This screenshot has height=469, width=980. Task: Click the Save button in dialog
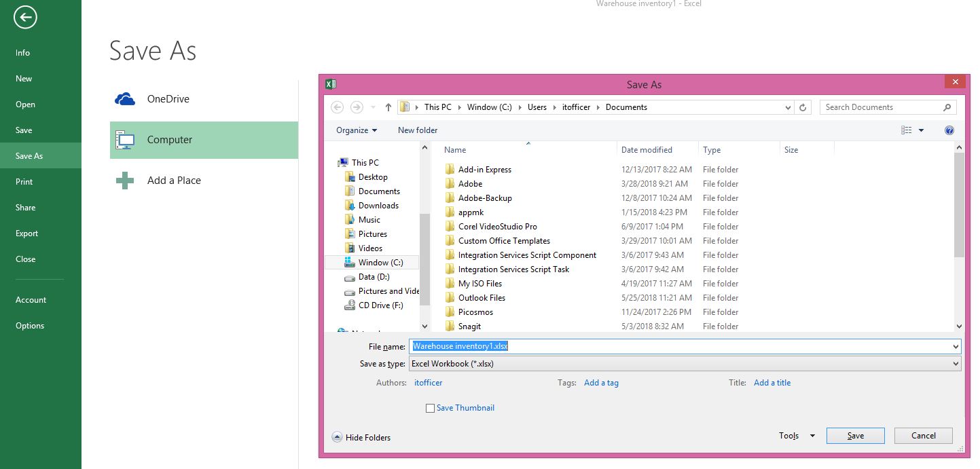pos(856,436)
